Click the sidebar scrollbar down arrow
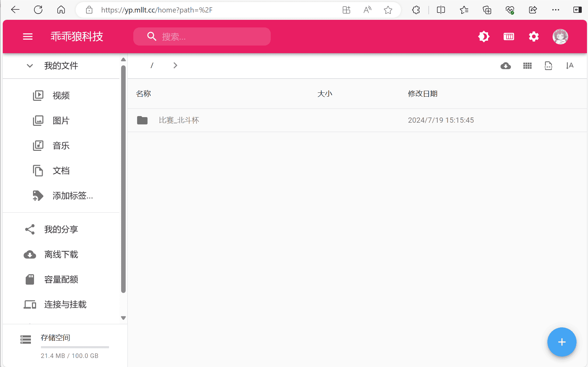 123,318
